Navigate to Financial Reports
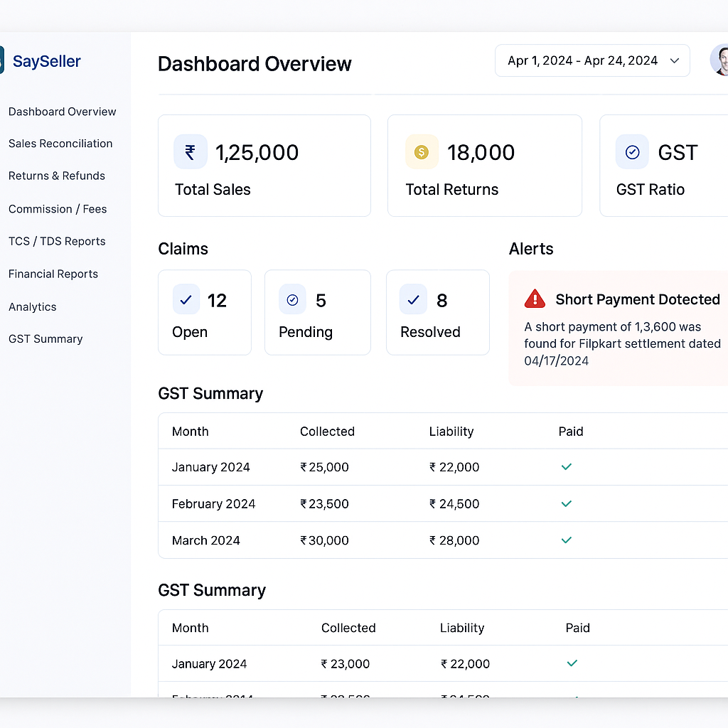This screenshot has height=728, width=728. [53, 274]
